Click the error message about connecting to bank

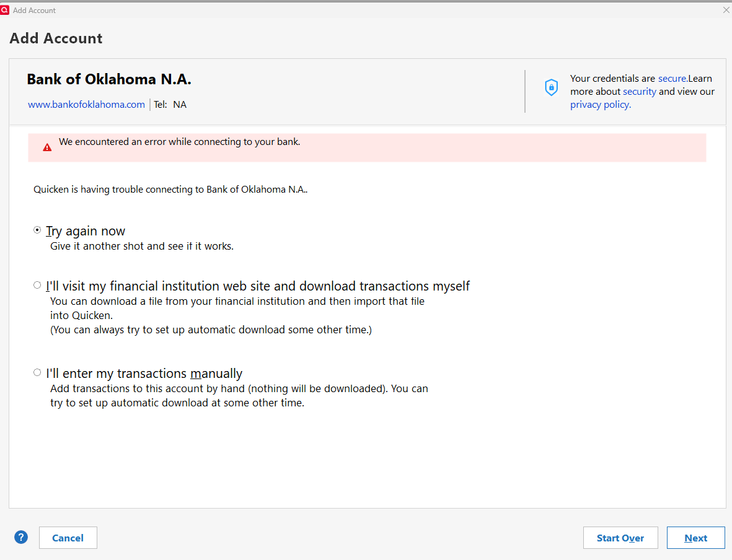pos(179,142)
